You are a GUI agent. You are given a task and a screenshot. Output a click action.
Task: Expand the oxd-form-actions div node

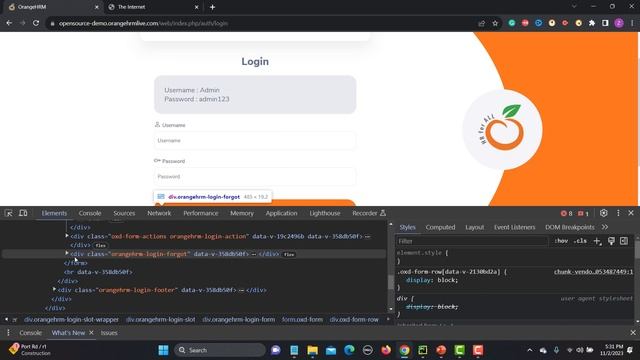point(67,236)
